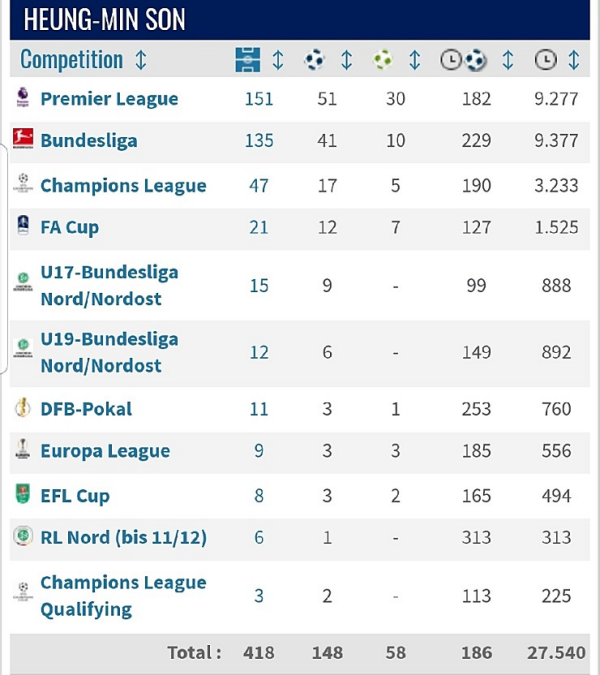The width and height of the screenshot is (600, 675).
Task: Click the Premier League logo icon
Action: (x=22, y=98)
